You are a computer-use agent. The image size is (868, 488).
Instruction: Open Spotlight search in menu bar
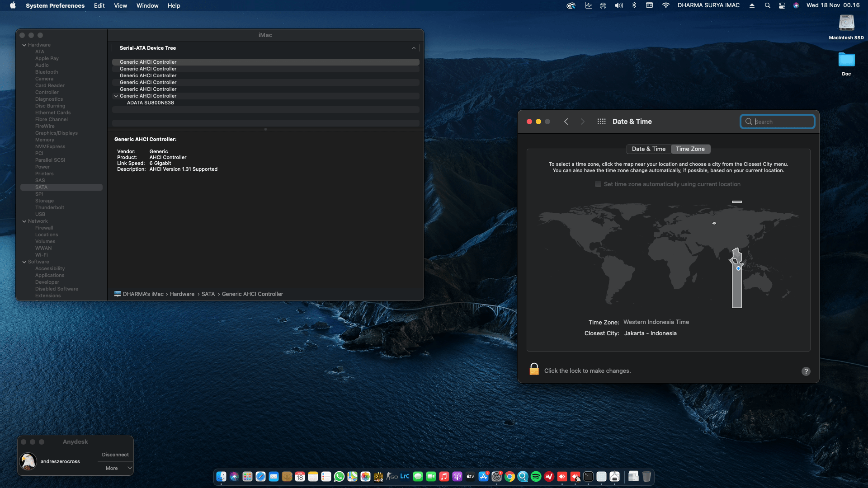coord(767,5)
